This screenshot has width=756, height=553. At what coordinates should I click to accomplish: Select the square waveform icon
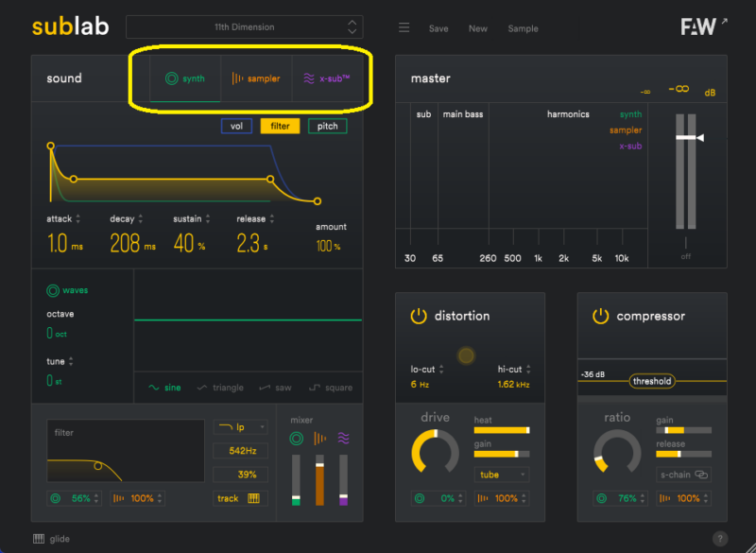pos(315,388)
